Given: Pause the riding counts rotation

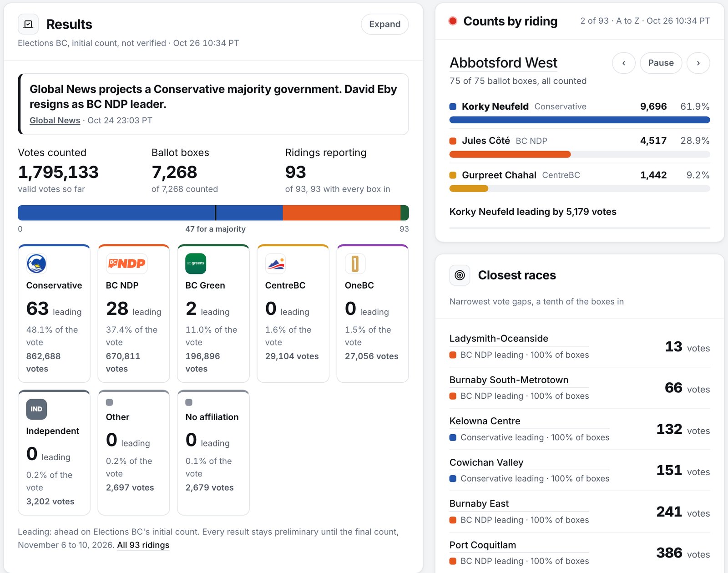Looking at the screenshot, I should 661,63.
